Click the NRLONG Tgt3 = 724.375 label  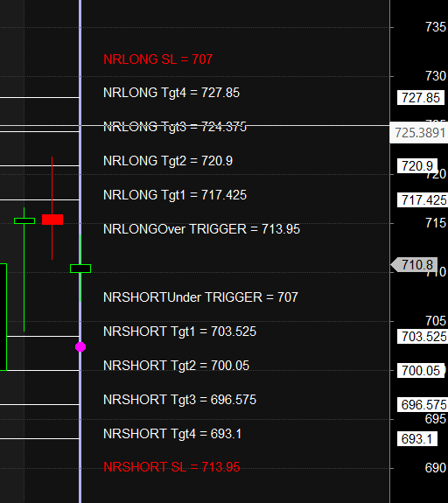pos(175,127)
